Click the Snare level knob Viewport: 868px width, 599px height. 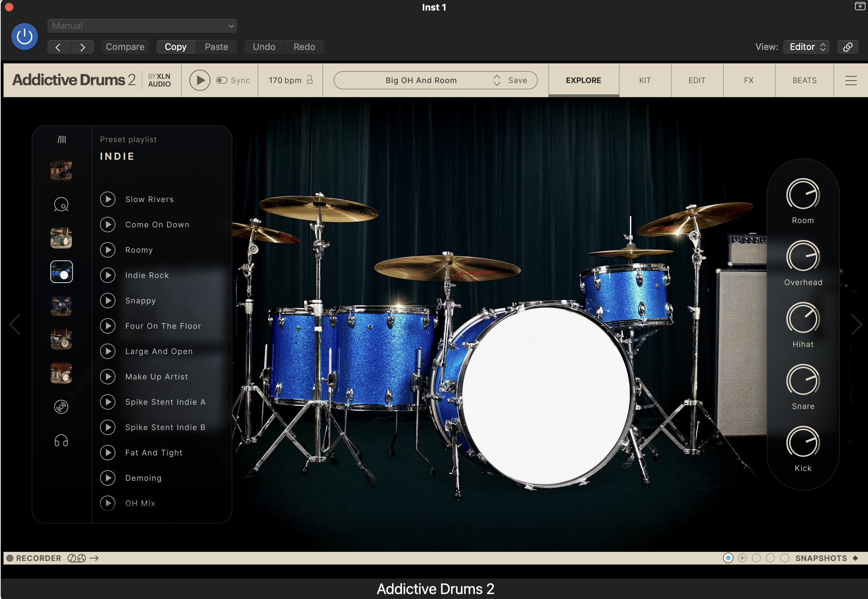click(x=803, y=380)
